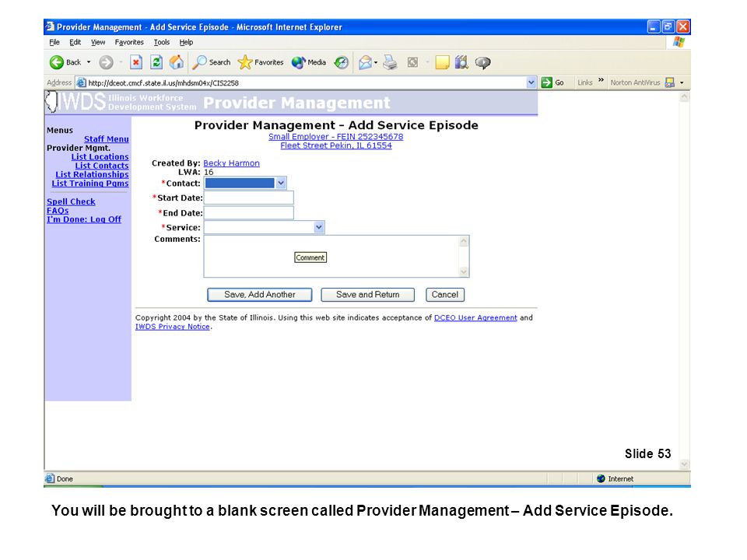Click the browser address URL field
Screen dimensions: 747x560
pos(307,83)
